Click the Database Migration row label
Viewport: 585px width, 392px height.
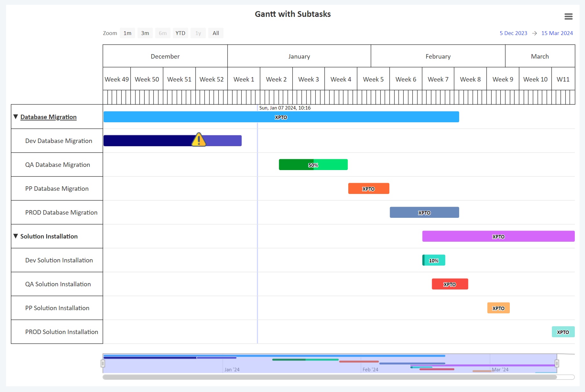point(48,117)
